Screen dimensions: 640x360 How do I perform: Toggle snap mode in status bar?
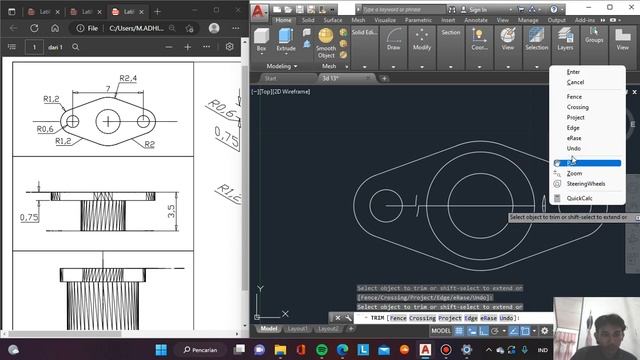(472, 331)
